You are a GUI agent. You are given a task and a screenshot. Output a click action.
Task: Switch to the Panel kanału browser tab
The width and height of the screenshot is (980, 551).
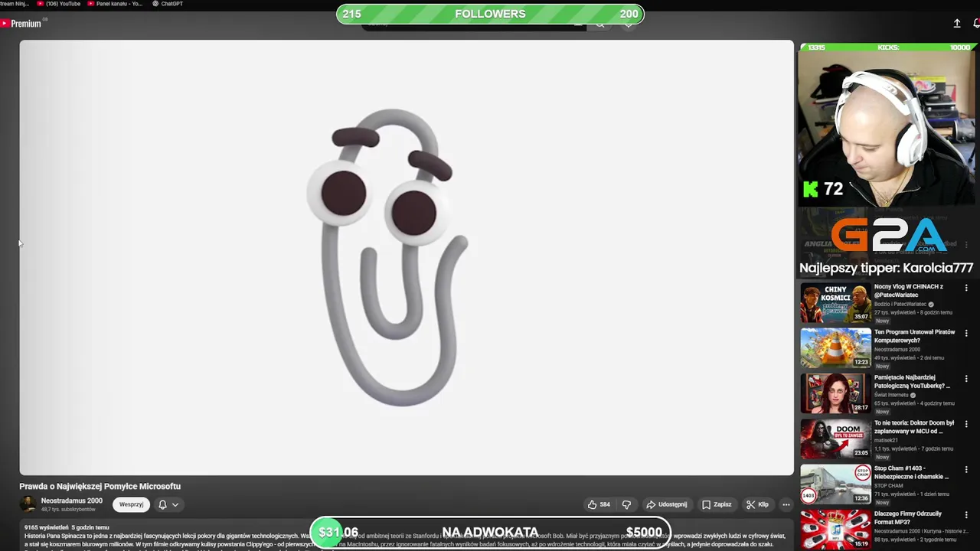click(x=115, y=4)
